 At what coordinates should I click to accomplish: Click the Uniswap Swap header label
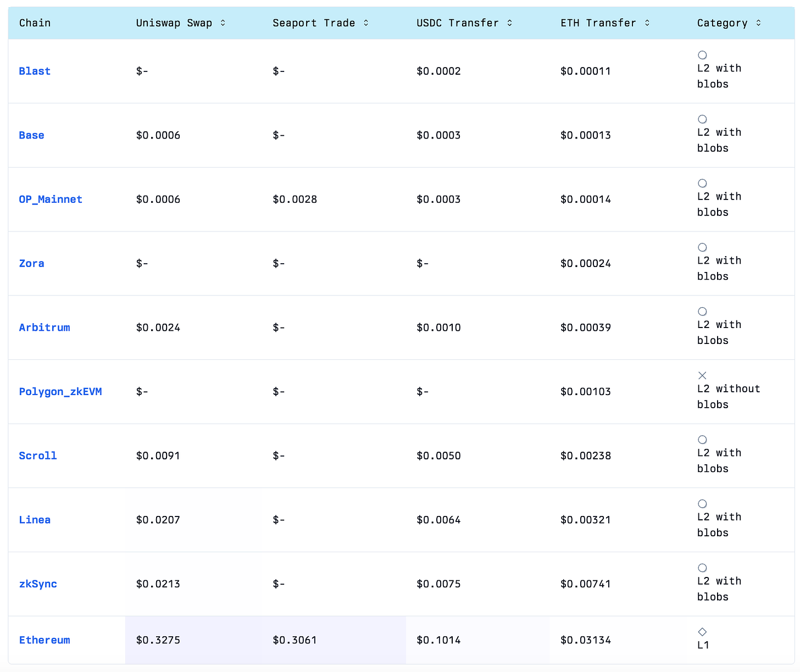(x=174, y=23)
